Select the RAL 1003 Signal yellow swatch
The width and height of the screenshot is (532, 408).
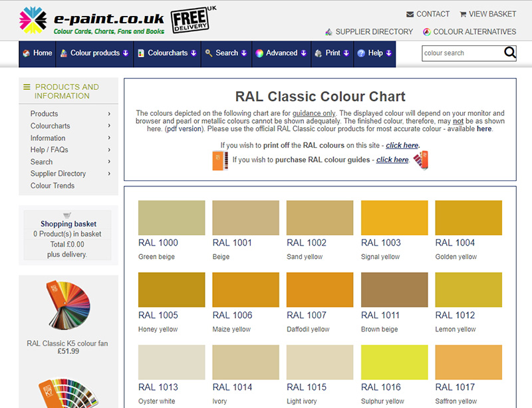point(394,218)
